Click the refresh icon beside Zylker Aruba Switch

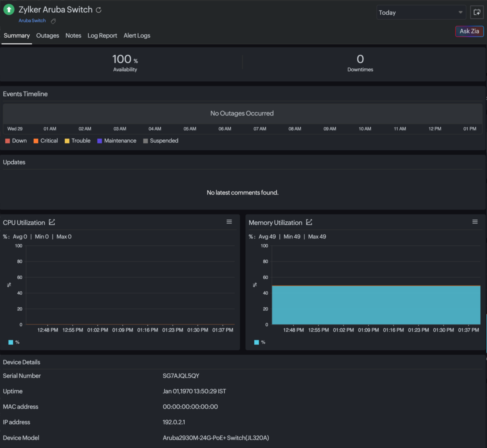[x=99, y=10]
